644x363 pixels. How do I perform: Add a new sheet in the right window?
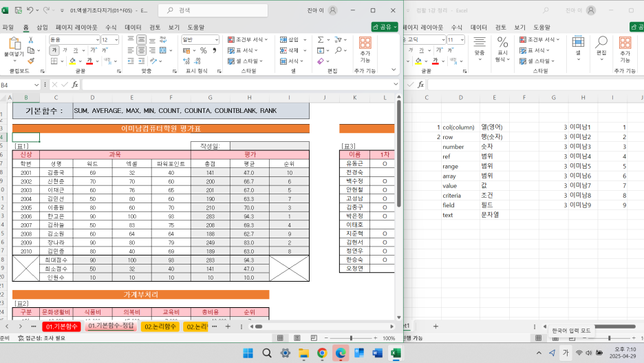click(435, 326)
